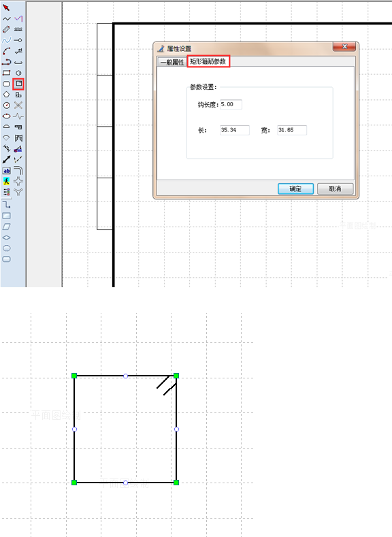Viewport: 392px width, 537px height.
Task: Choose the legend list icon tool
Action: [6, 192]
